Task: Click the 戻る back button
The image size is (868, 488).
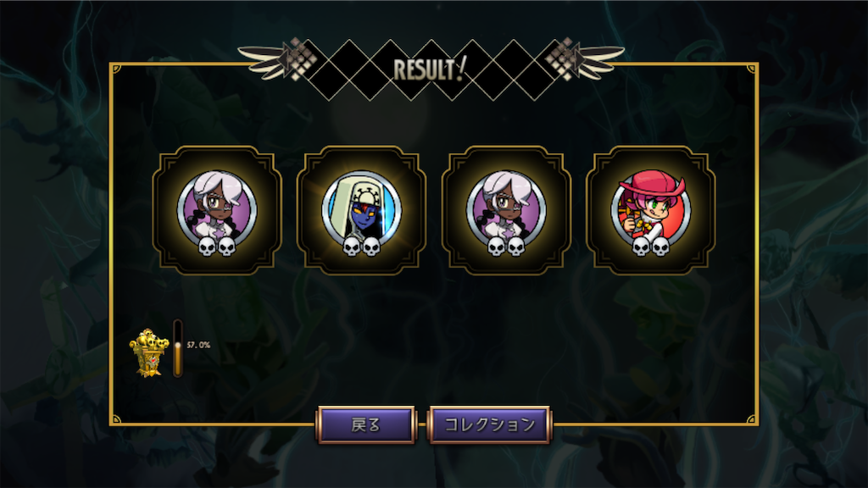Action: 365,424
